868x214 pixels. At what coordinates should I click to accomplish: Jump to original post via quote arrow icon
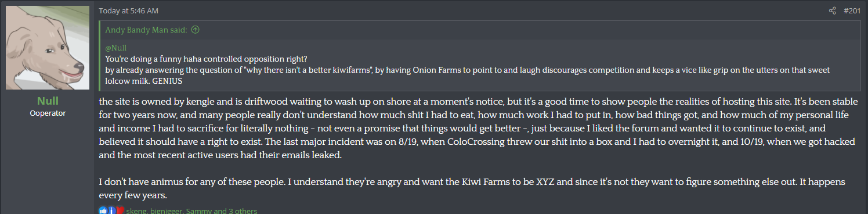(x=195, y=30)
